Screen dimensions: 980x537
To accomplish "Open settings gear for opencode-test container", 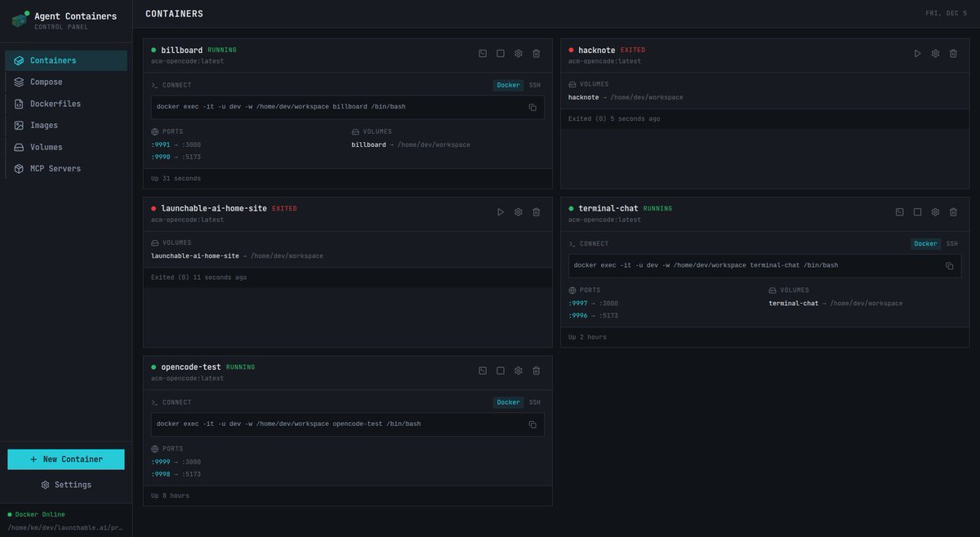I will point(519,371).
